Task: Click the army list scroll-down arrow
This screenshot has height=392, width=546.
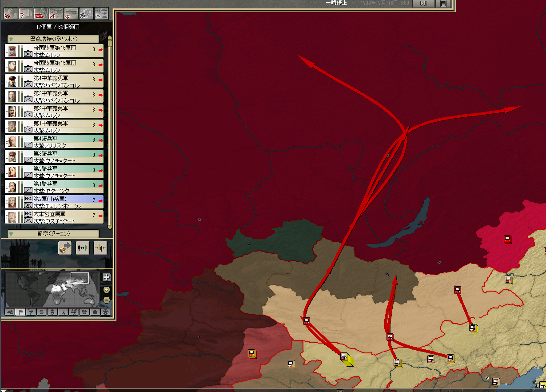Action: (x=110, y=228)
